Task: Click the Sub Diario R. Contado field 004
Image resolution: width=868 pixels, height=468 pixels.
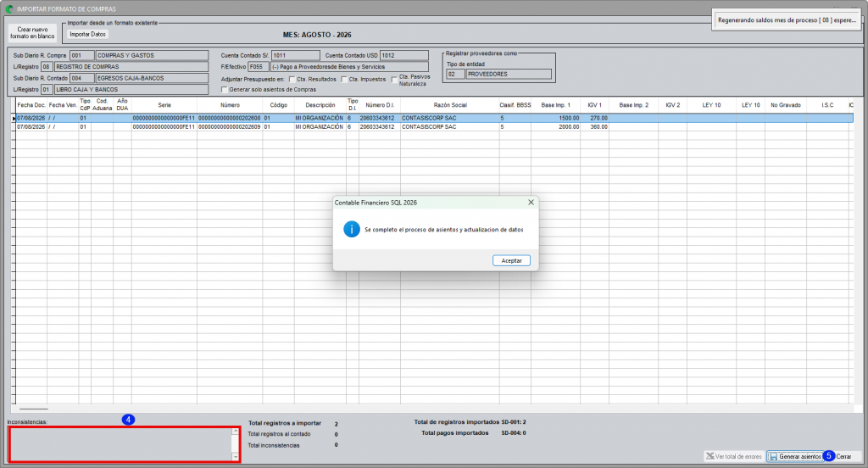Action: [x=82, y=78]
